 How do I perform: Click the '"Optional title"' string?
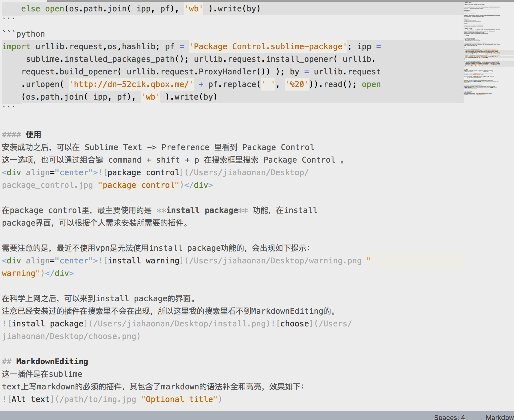click(179, 399)
